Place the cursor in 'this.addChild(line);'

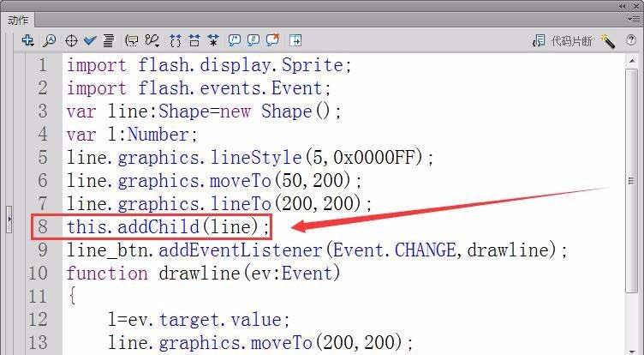tap(169, 226)
